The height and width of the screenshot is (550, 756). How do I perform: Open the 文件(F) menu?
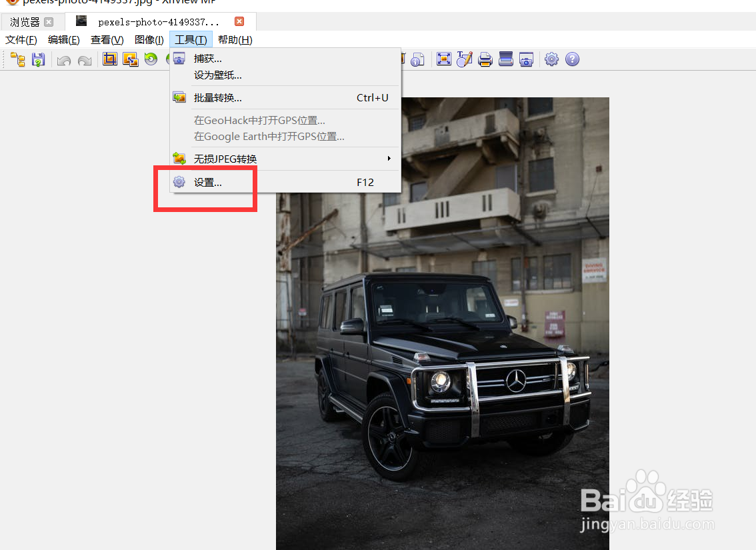tap(21, 40)
